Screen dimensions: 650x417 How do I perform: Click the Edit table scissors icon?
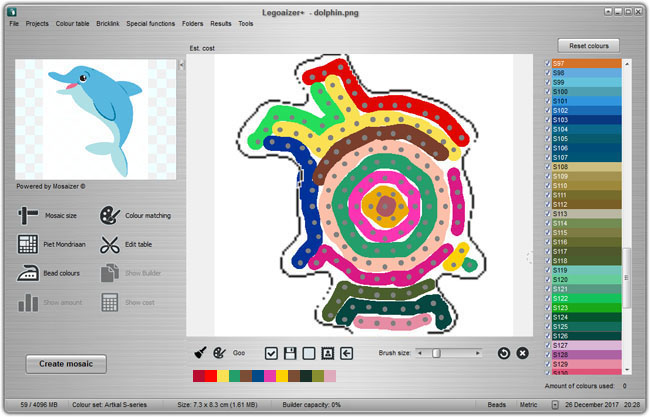[109, 244]
